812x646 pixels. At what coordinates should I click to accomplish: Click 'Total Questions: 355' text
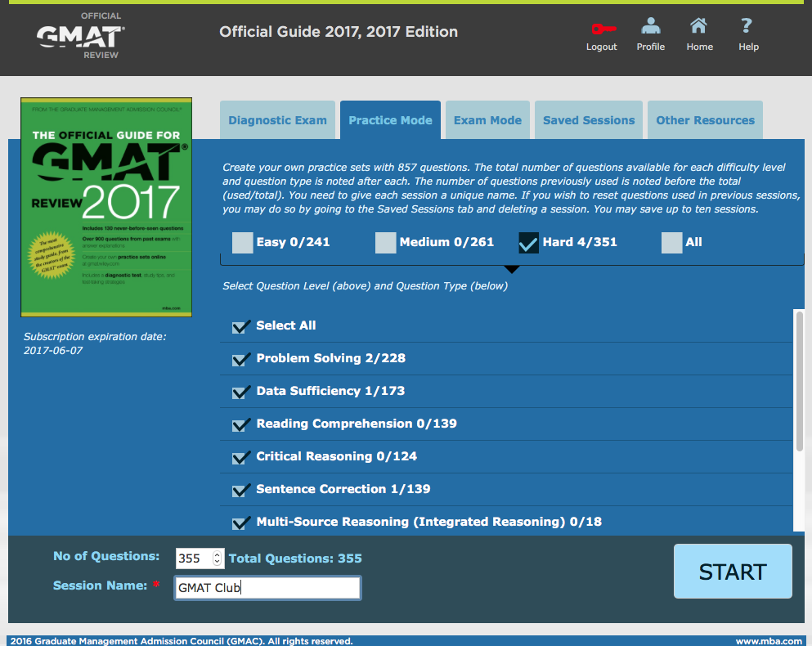pos(295,559)
